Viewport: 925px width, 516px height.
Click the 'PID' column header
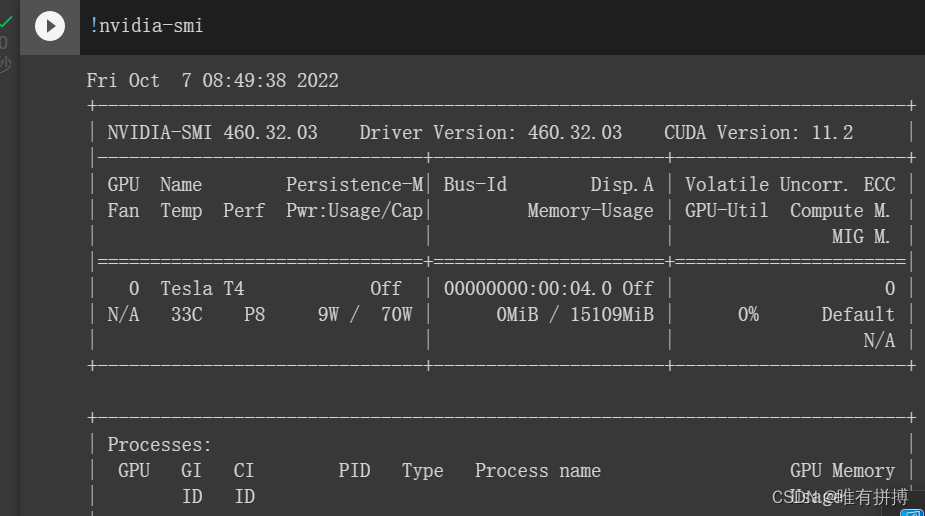354,471
